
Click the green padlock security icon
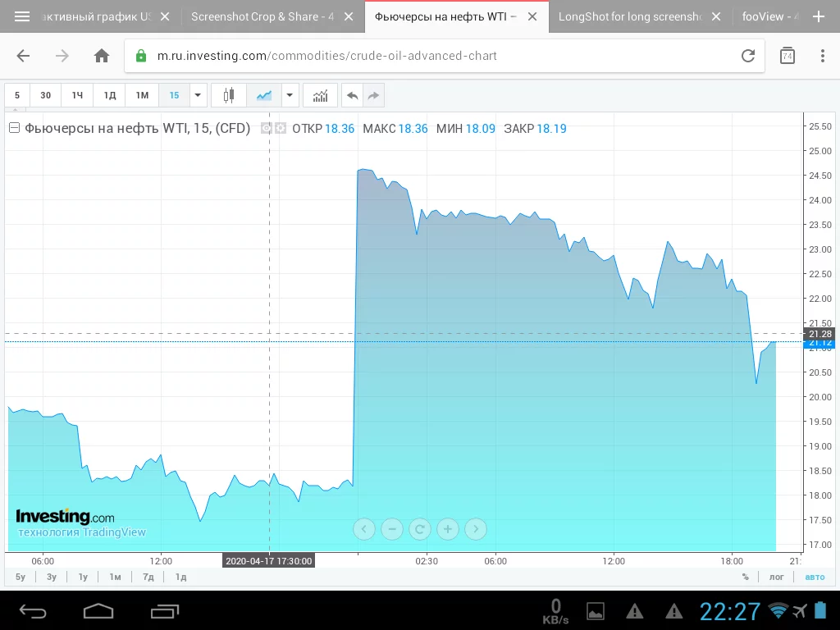(x=141, y=56)
